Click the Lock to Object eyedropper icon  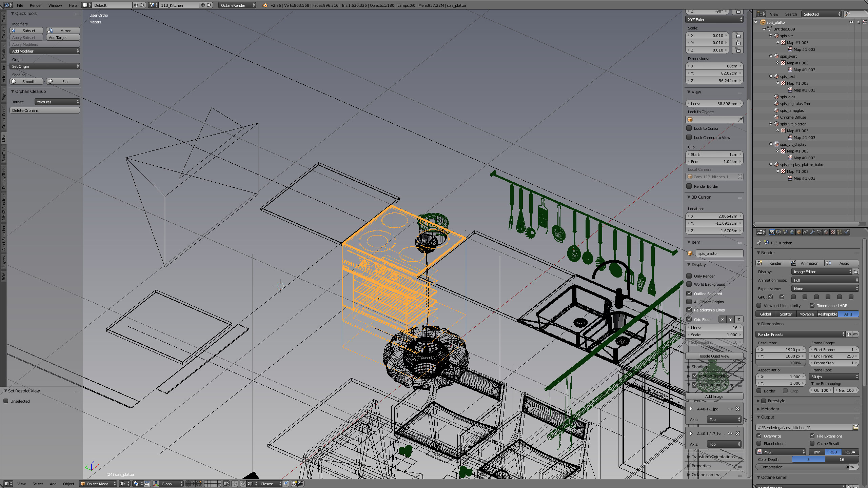tap(740, 120)
